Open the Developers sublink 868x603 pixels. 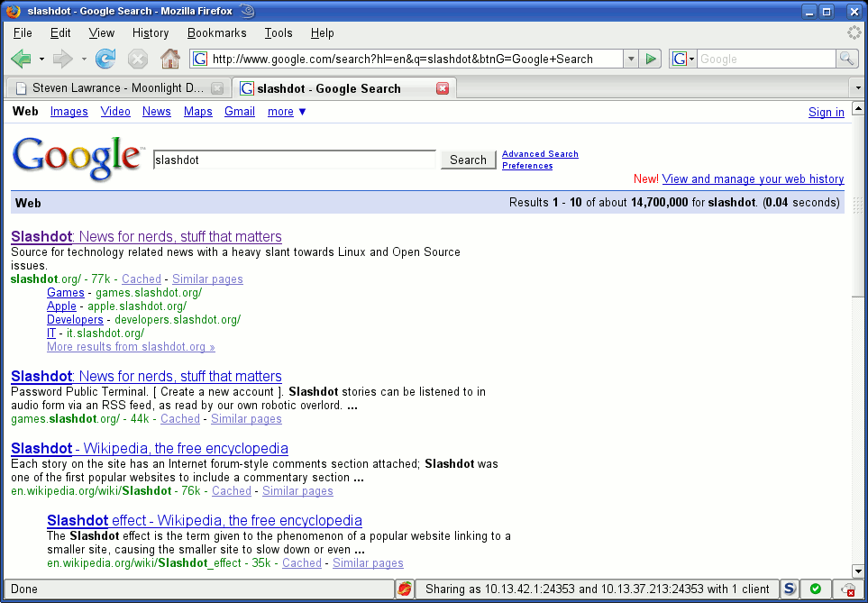[76, 319]
